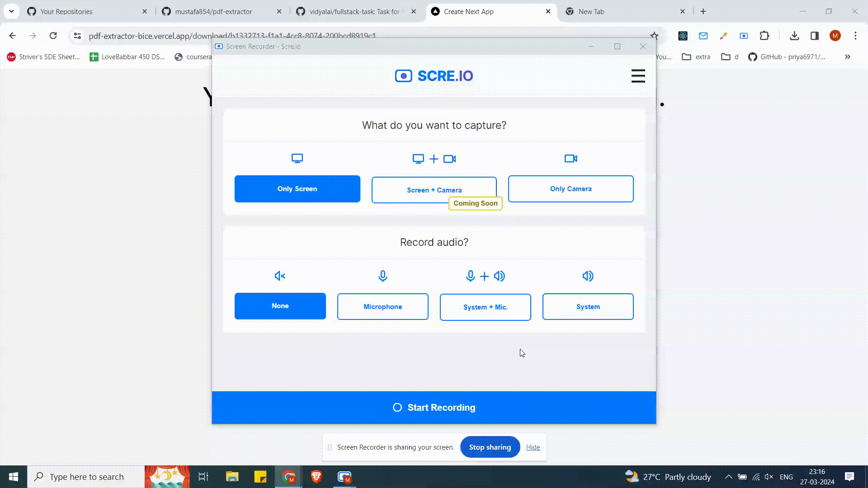Show hidden system tray icons
This screenshot has height=488, width=868.
[x=728, y=477]
